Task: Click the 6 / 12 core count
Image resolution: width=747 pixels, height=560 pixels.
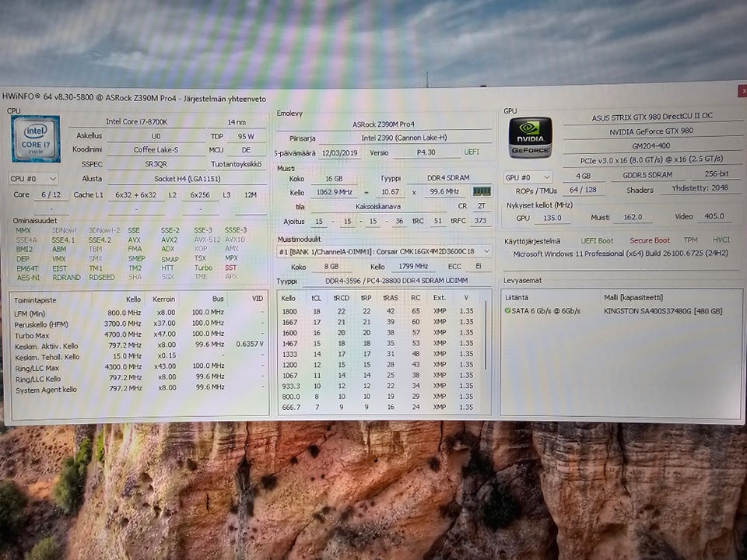Action: click(51, 194)
